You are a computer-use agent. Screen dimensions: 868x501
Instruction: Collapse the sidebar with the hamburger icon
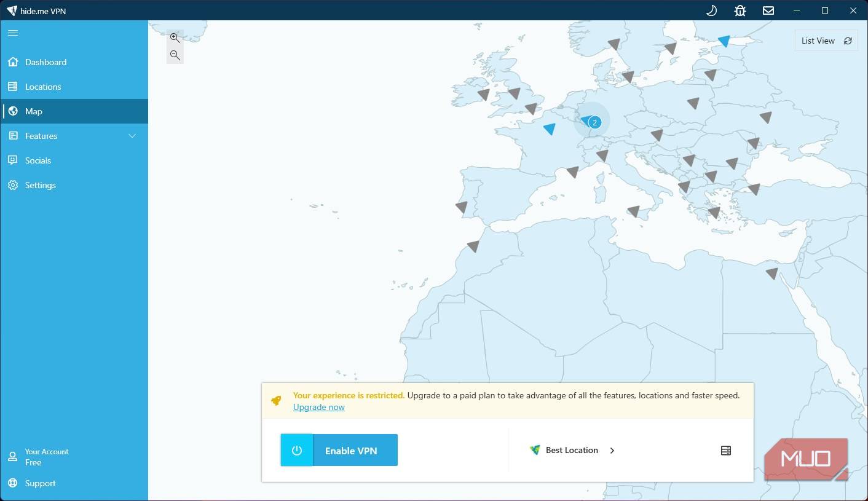[12, 33]
